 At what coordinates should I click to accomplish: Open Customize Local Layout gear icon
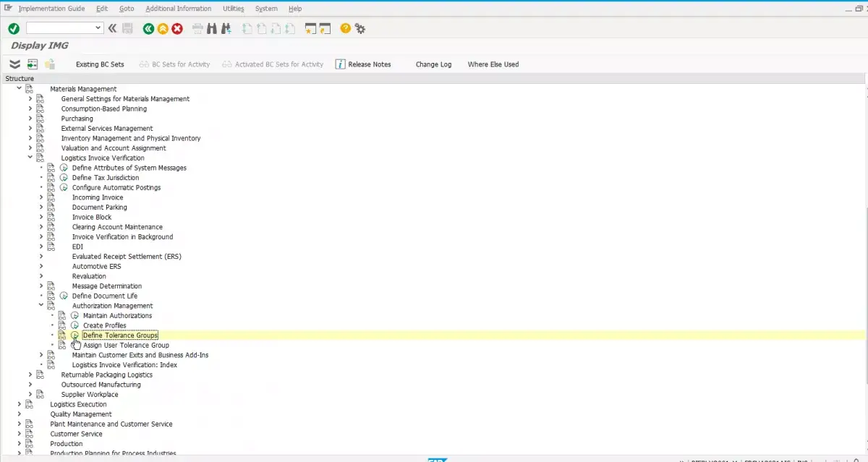pos(360,28)
